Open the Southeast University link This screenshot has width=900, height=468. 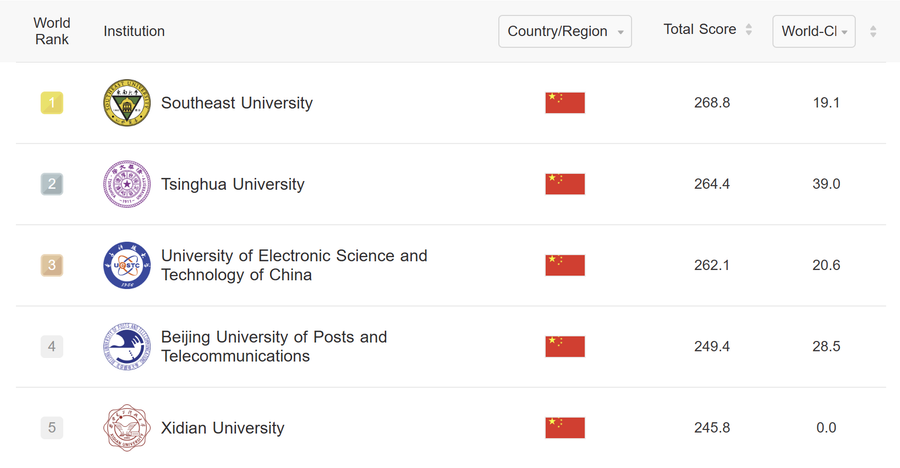coord(237,103)
